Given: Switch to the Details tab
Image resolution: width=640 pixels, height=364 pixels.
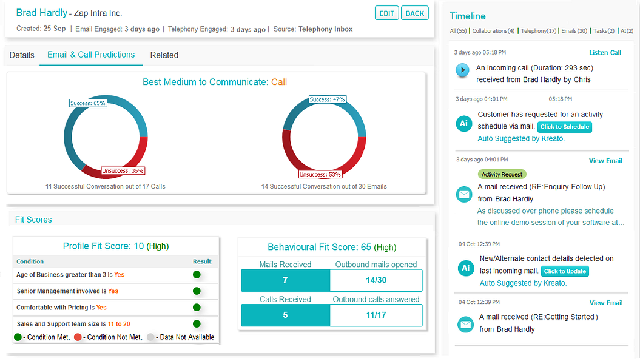Looking at the screenshot, I should 22,55.
